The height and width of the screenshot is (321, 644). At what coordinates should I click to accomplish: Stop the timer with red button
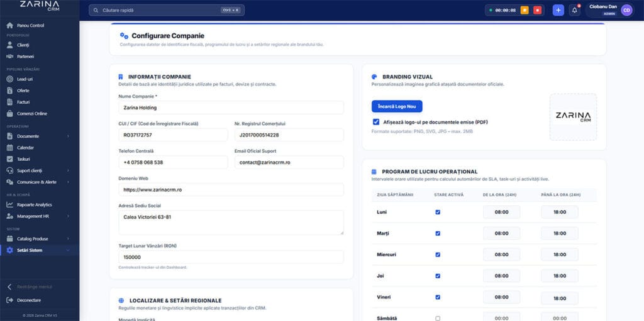click(537, 10)
